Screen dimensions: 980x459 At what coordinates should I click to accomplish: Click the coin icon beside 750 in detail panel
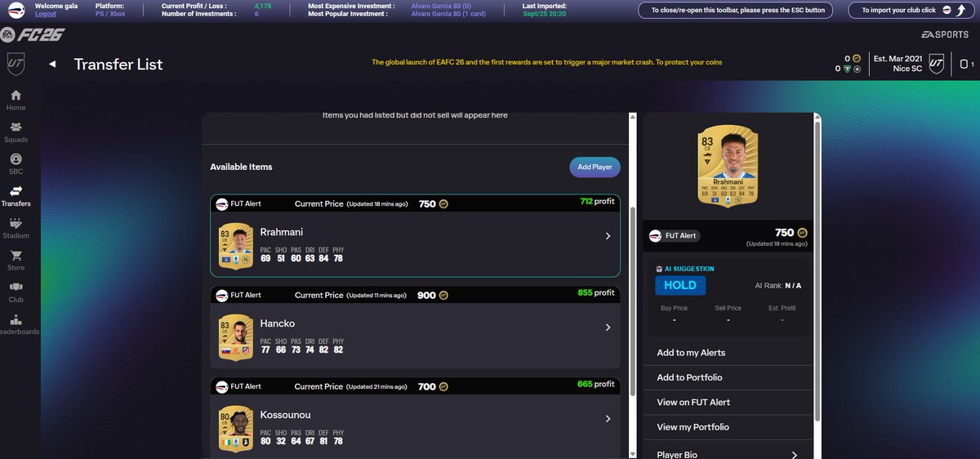tap(802, 233)
